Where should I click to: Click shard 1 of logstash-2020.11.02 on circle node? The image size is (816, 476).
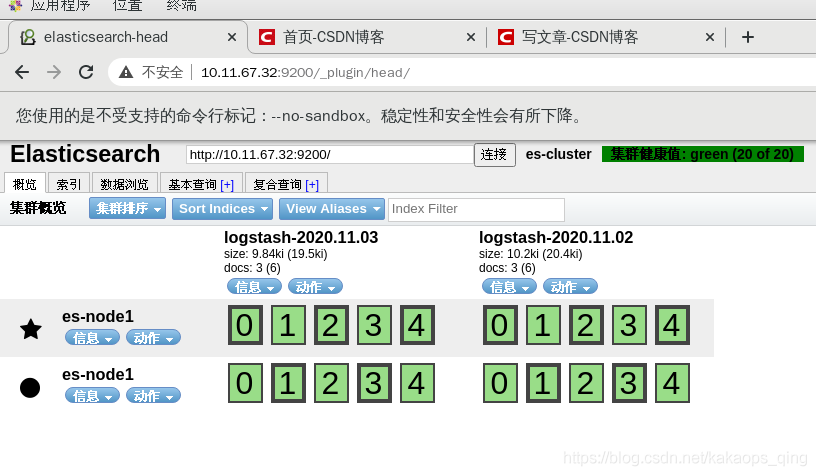click(543, 383)
